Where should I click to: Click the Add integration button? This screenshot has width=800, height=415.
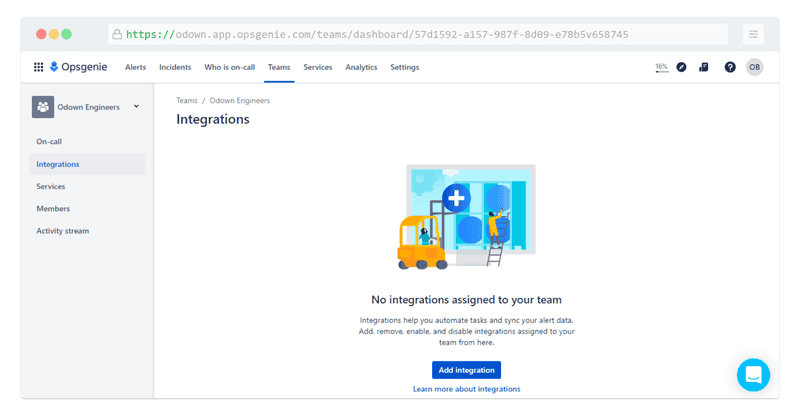(x=466, y=370)
